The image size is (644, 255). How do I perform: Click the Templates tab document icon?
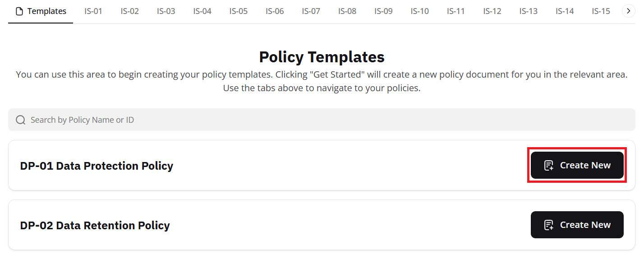tap(19, 11)
